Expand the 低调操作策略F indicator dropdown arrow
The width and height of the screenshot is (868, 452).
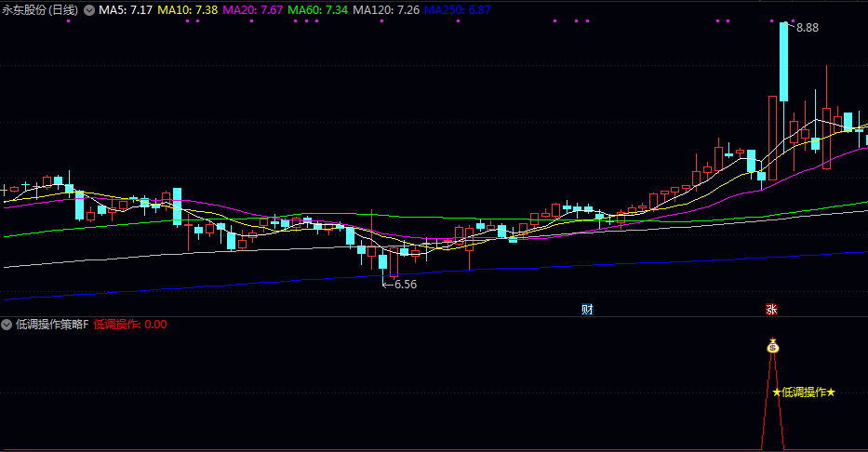tap(7, 325)
